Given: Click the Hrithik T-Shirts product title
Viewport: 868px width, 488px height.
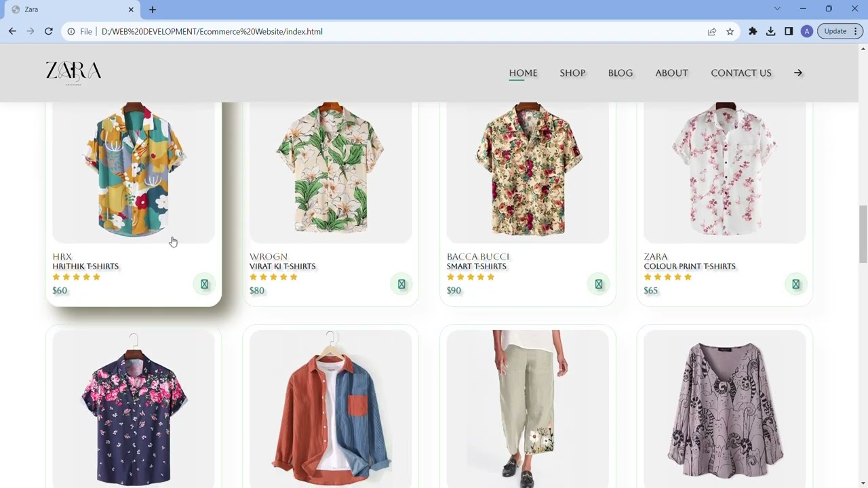Looking at the screenshot, I should pyautogui.click(x=85, y=266).
